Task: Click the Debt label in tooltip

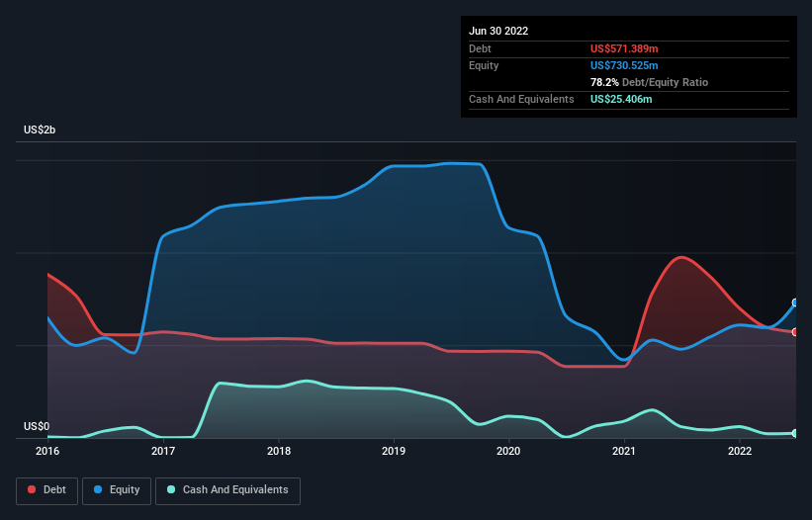Action: tap(480, 48)
